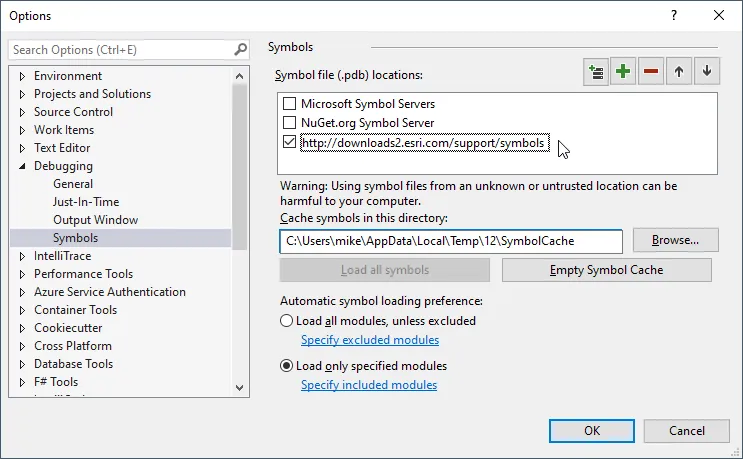Uncheck the downloads2.esri.com symbol location
The width and height of the screenshot is (743, 459).
[289, 142]
